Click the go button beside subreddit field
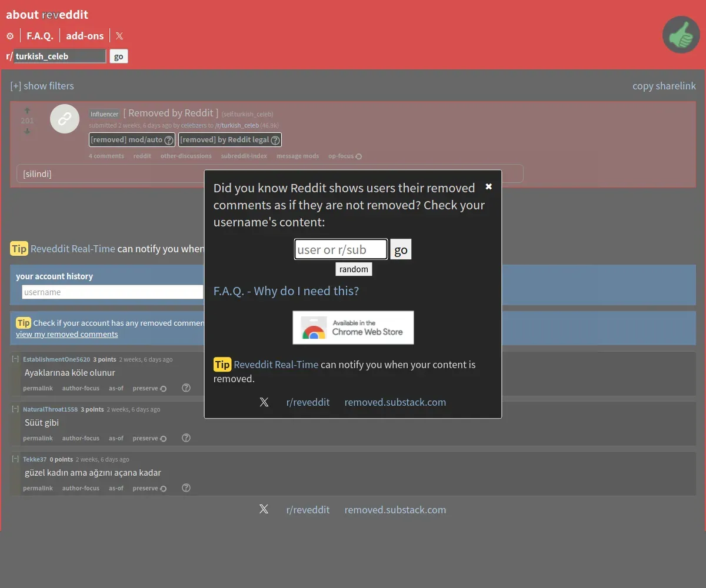Screen dimensions: 706x588 (x=119, y=56)
